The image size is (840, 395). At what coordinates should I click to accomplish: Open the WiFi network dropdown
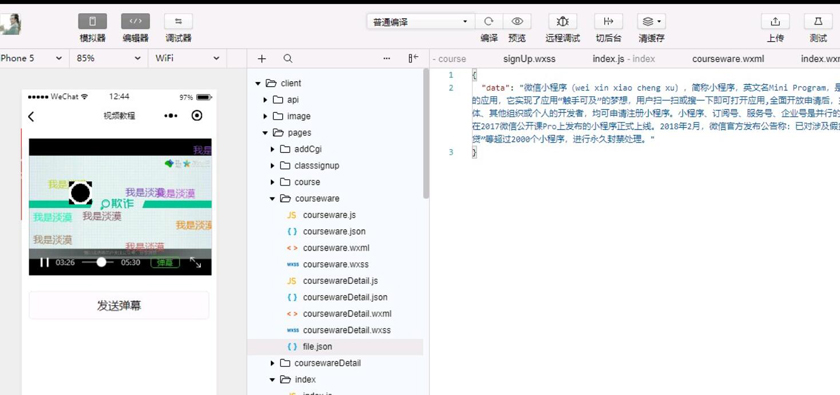tap(188, 58)
